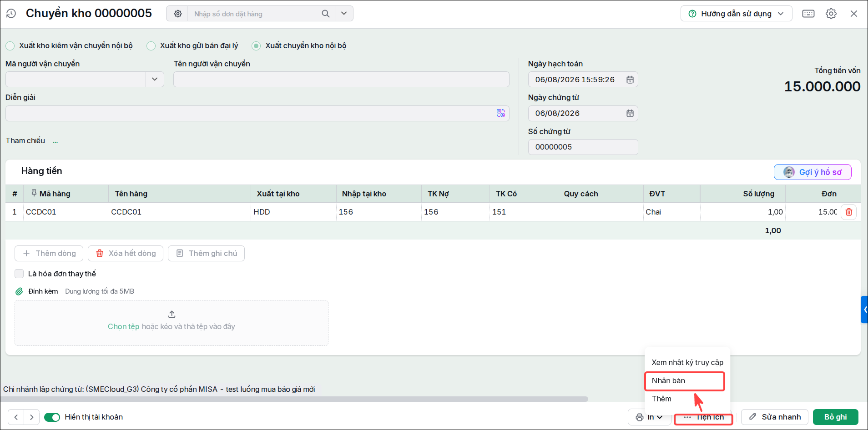Open calendar picker for Ngày chứng từ

click(x=630, y=113)
